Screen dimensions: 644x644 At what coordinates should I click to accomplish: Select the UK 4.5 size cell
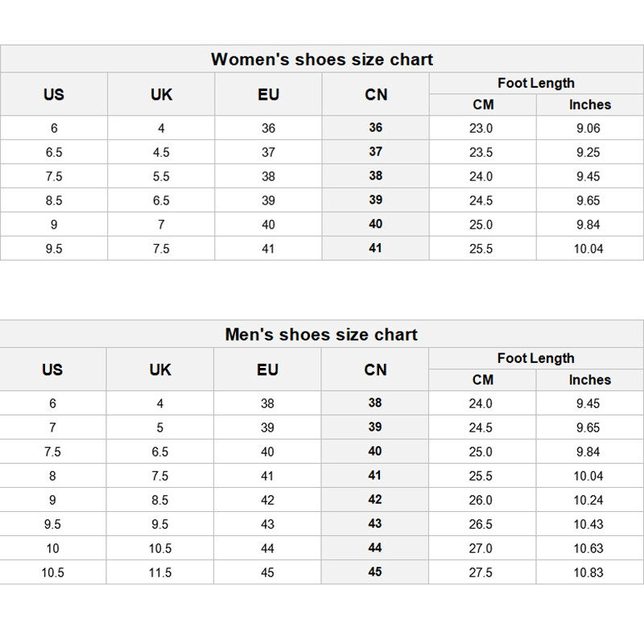pos(161,152)
